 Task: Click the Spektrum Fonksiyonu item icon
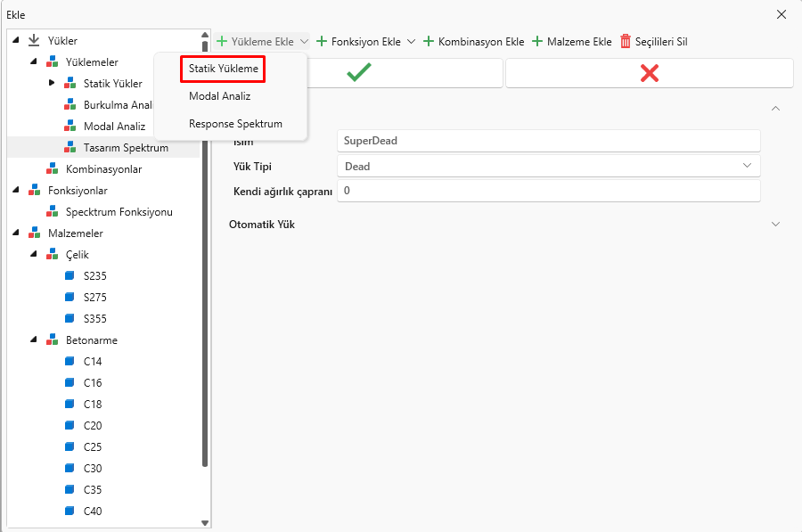52,212
